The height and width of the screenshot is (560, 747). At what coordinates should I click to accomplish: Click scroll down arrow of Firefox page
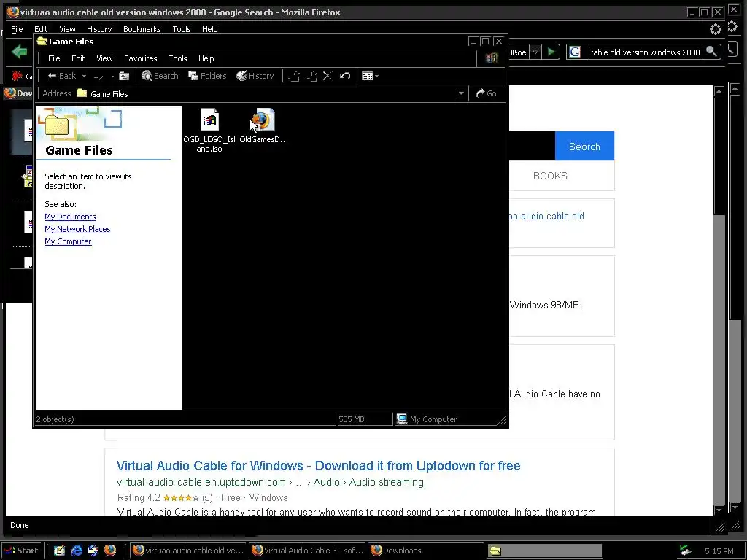719,510
